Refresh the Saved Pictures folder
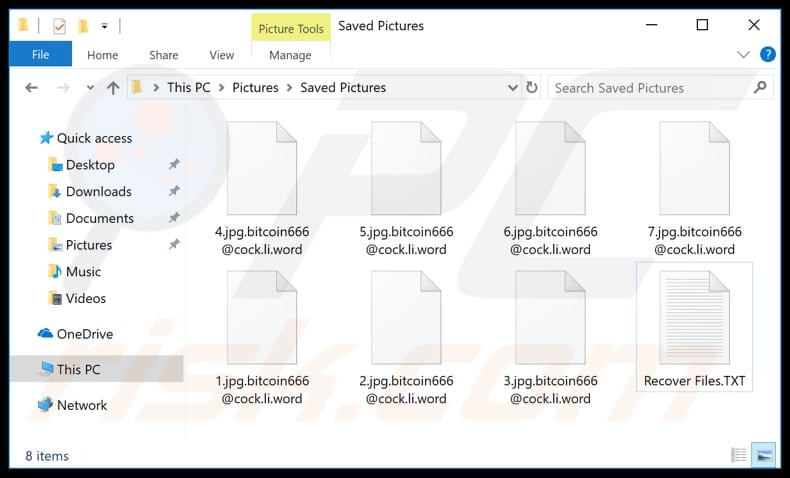This screenshot has width=790, height=478. [532, 88]
